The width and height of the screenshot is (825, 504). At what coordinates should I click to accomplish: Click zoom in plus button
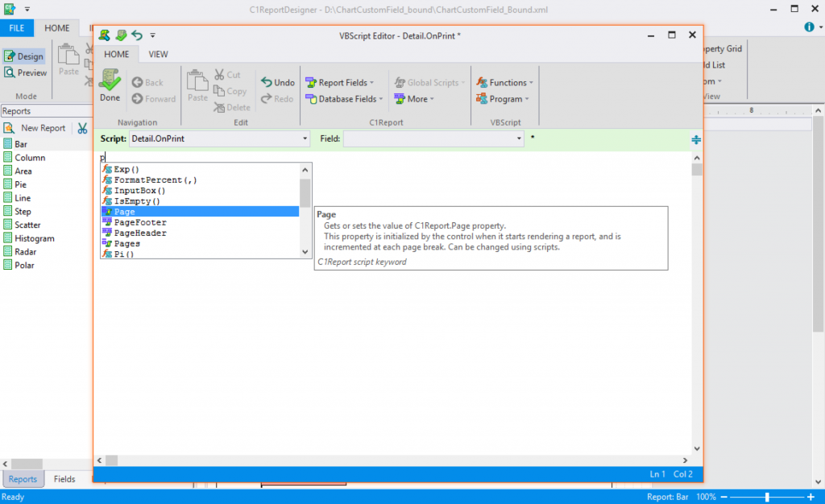810,497
